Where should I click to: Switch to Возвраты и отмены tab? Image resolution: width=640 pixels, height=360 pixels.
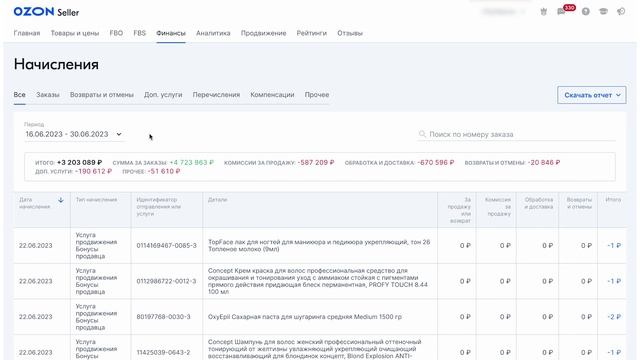pos(102,95)
